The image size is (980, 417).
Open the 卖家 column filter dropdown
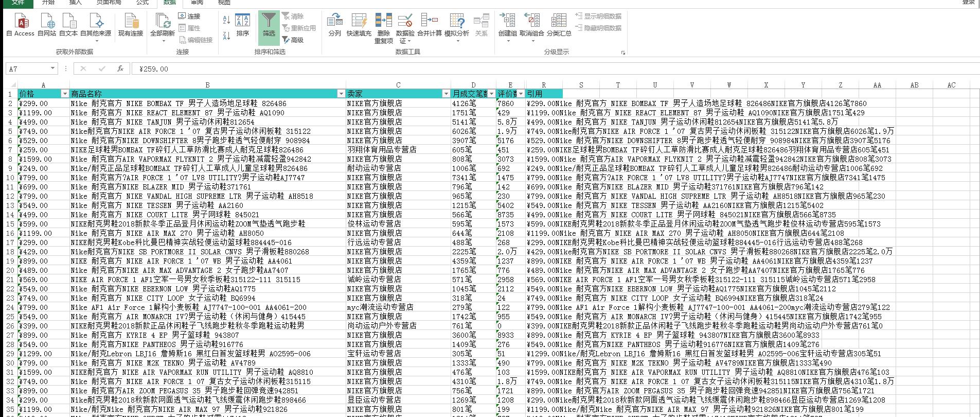[x=446, y=94]
